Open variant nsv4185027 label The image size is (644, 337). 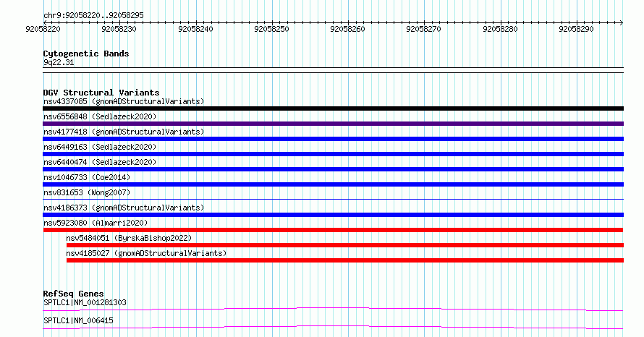click(146, 253)
